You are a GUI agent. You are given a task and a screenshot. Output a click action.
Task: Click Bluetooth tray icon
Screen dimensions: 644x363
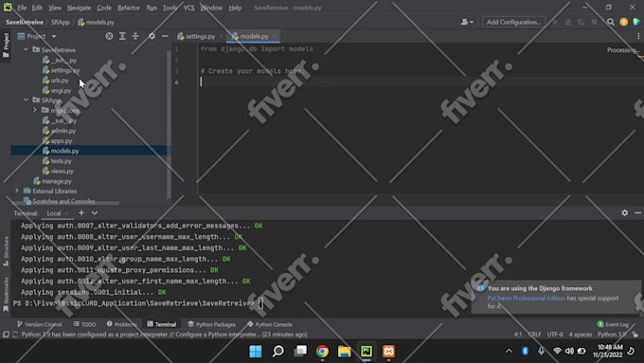(525, 351)
